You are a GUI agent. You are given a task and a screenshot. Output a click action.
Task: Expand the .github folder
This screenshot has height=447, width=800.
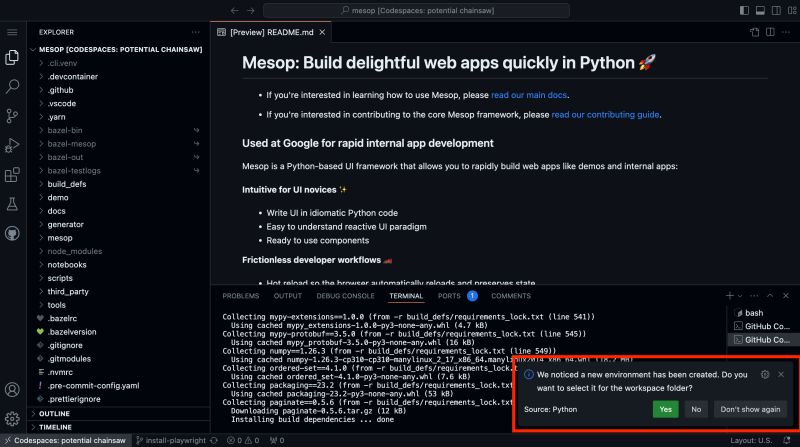click(118, 90)
